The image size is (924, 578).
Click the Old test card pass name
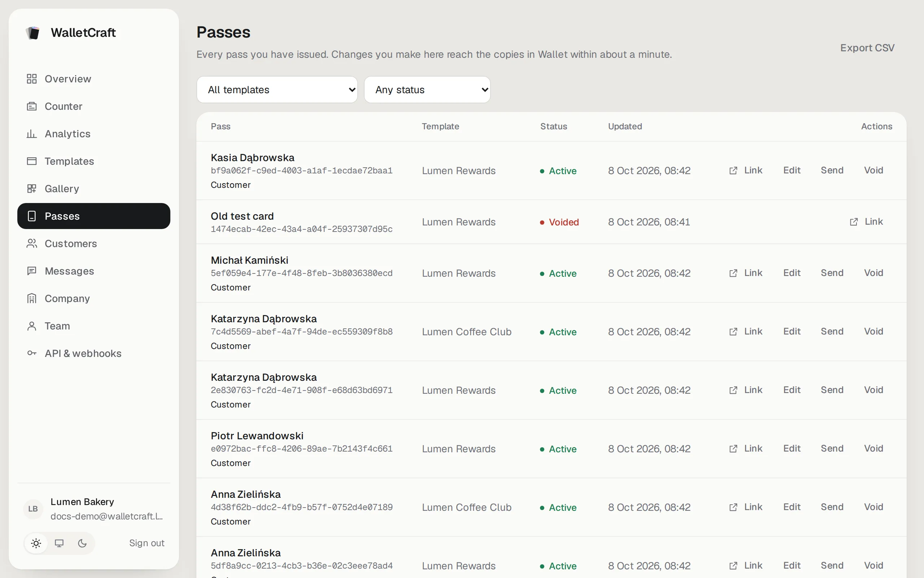click(x=242, y=216)
